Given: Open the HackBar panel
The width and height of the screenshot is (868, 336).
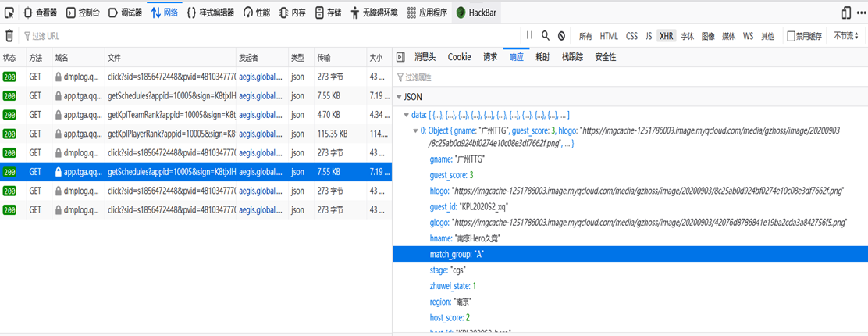Looking at the screenshot, I should point(477,13).
